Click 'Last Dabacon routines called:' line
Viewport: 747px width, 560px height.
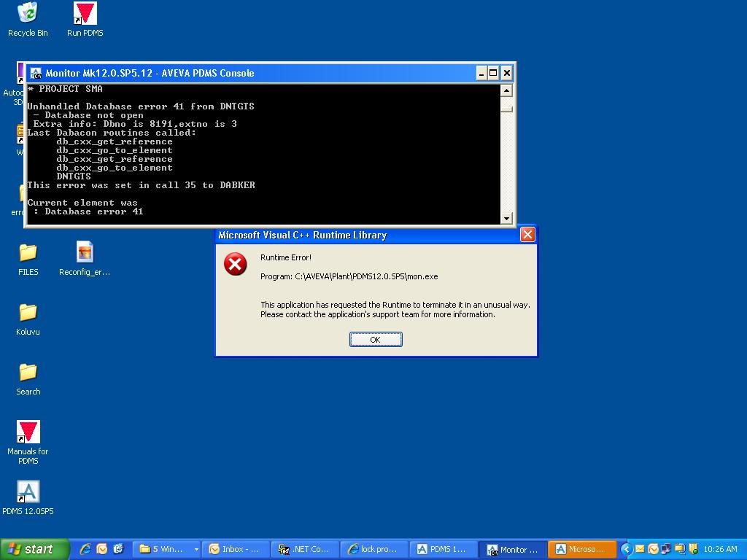pos(112,133)
